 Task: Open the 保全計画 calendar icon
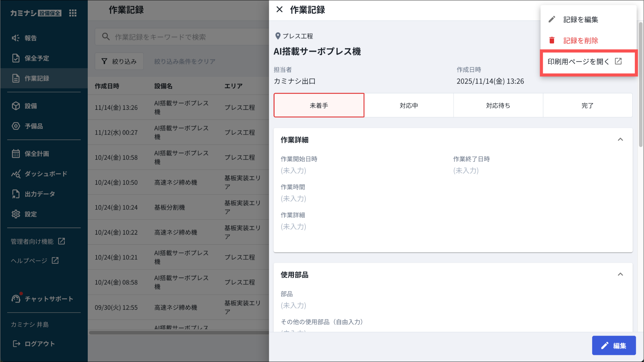tap(16, 154)
